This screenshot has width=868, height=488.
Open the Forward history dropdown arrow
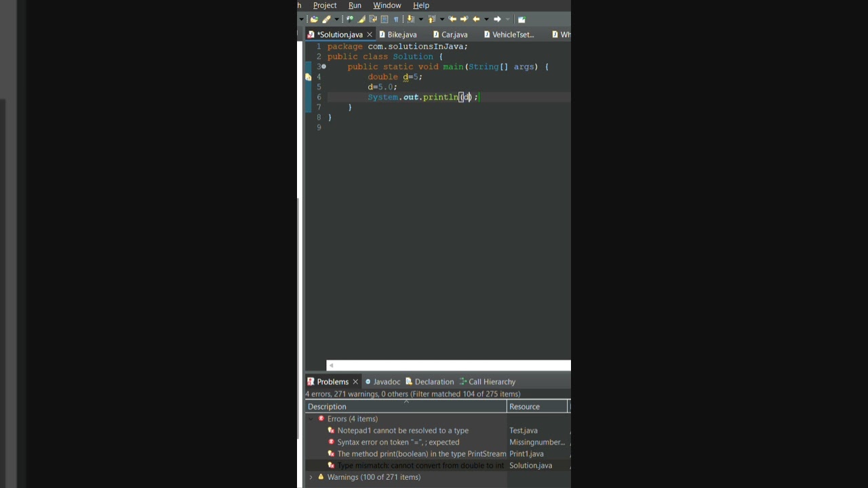click(508, 19)
